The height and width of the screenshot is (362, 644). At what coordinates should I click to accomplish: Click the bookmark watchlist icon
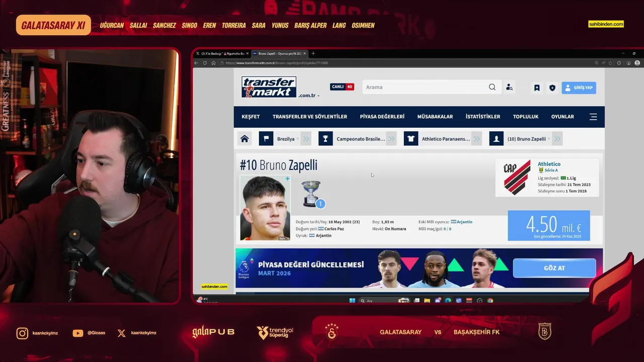coord(537,87)
